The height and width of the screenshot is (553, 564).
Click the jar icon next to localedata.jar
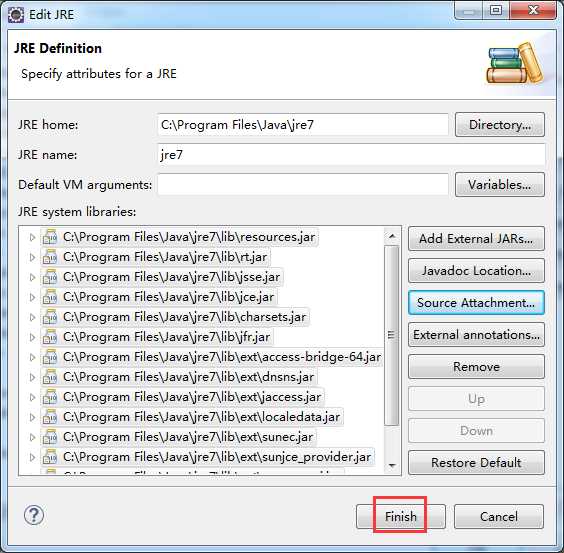(x=50, y=417)
